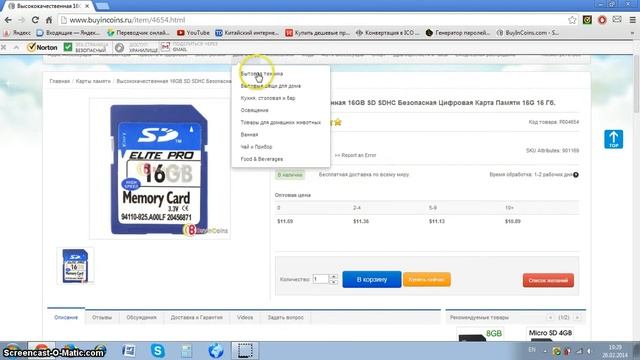Select Товары для домашних животных menu entry
This screenshot has width=640, height=360.
tap(281, 122)
